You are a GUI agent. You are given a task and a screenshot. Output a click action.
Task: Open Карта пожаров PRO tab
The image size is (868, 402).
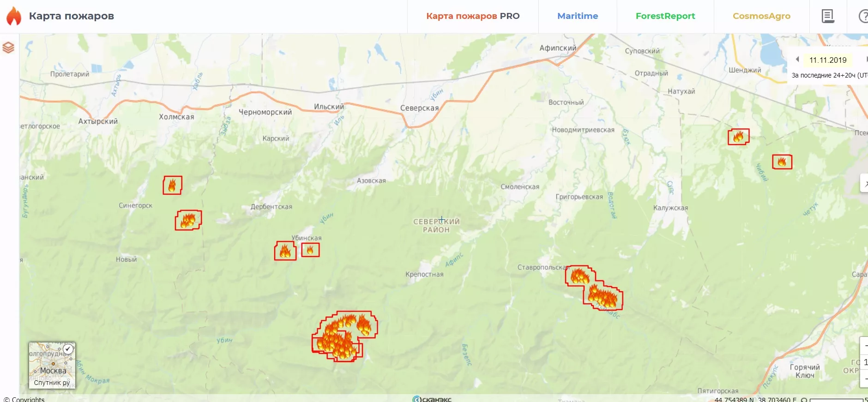click(x=473, y=16)
